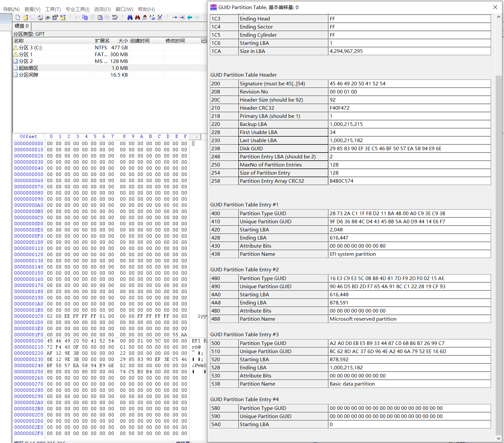Sort by the 扩展名 column header
The image size is (504, 443).
102,41
